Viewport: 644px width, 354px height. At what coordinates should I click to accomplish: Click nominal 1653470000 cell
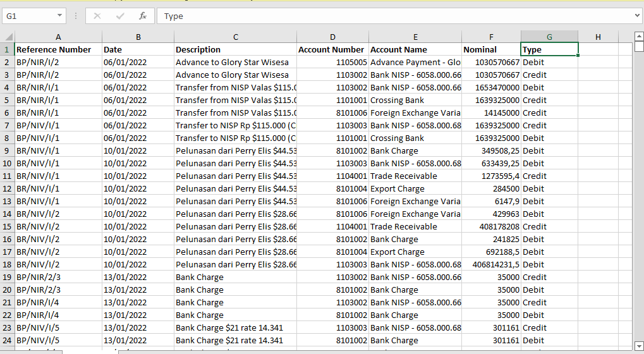coord(491,87)
